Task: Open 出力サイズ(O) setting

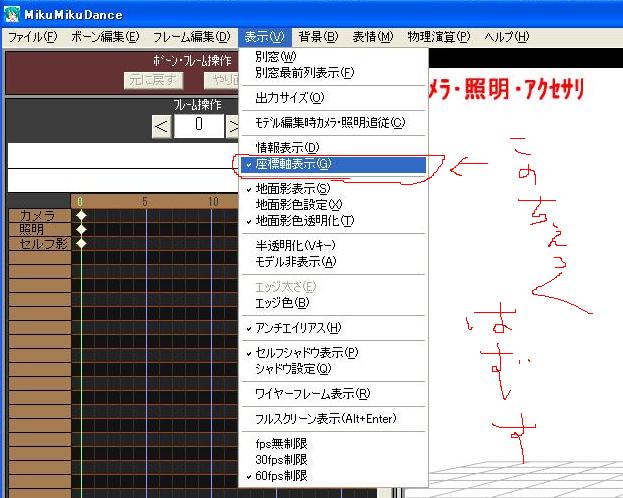Action: click(x=334, y=98)
